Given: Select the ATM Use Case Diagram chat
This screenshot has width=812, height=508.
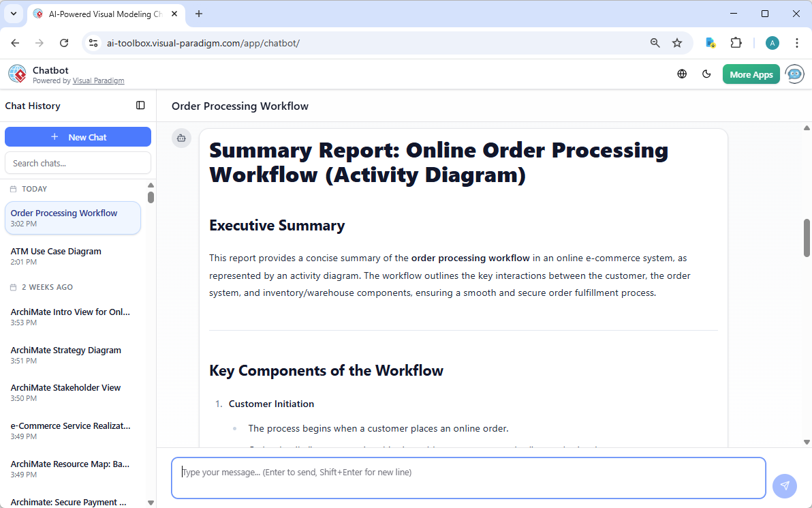Looking at the screenshot, I should (55, 256).
